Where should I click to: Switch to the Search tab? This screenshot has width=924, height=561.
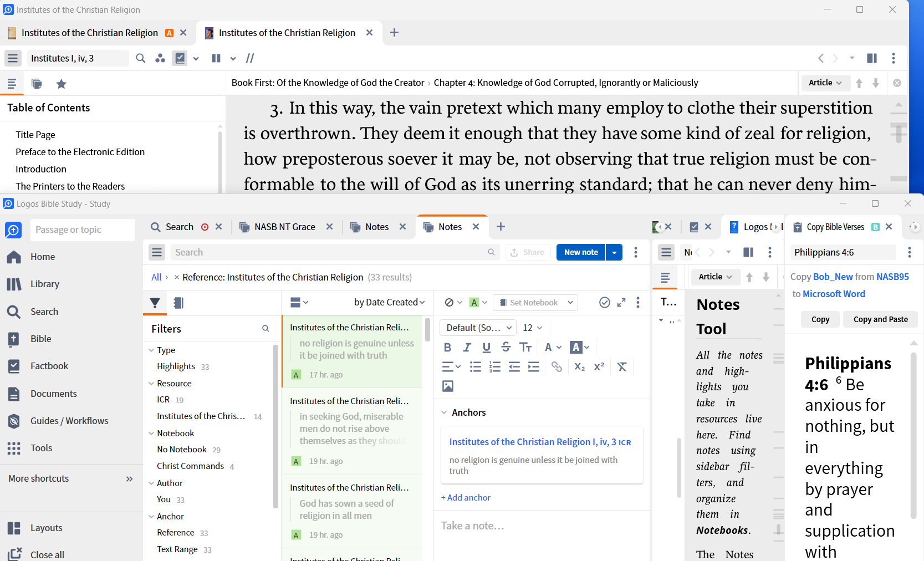179,227
